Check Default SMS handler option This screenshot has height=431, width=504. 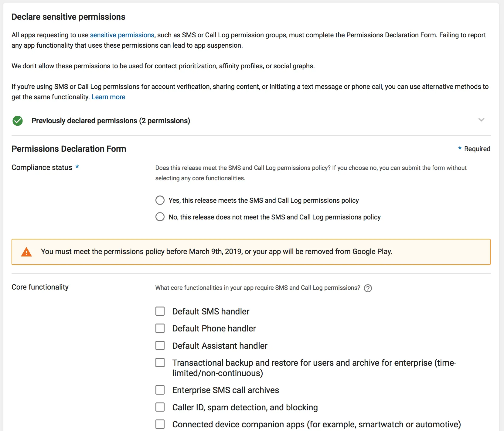160,311
